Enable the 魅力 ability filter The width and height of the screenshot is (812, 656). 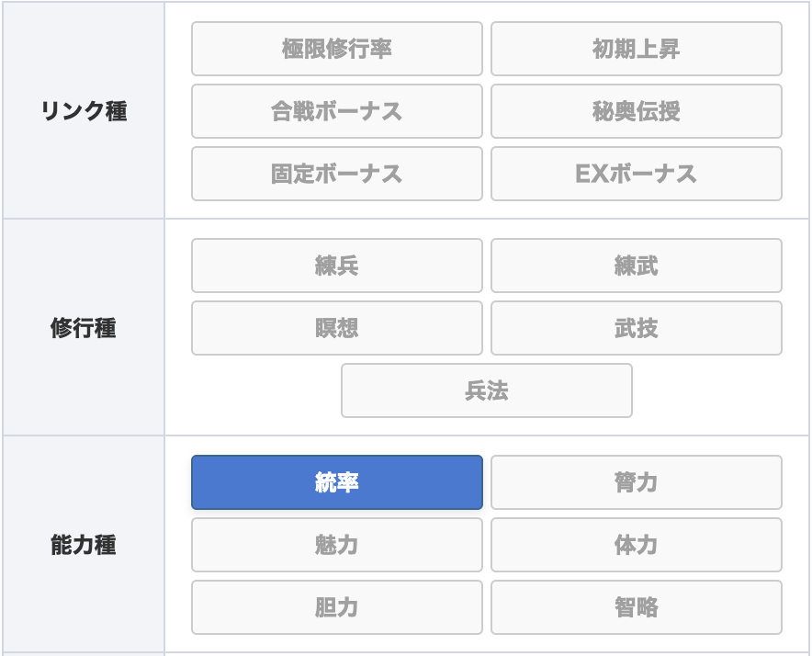(x=336, y=545)
